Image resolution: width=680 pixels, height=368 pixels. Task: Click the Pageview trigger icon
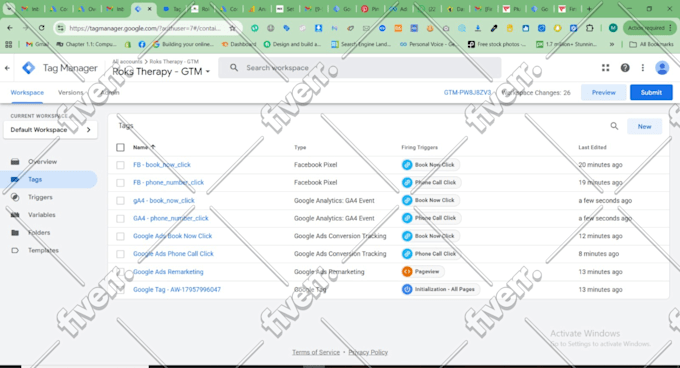[x=407, y=272]
